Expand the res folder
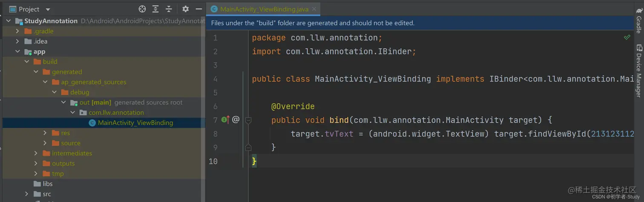This screenshot has width=644, height=202. click(x=45, y=133)
